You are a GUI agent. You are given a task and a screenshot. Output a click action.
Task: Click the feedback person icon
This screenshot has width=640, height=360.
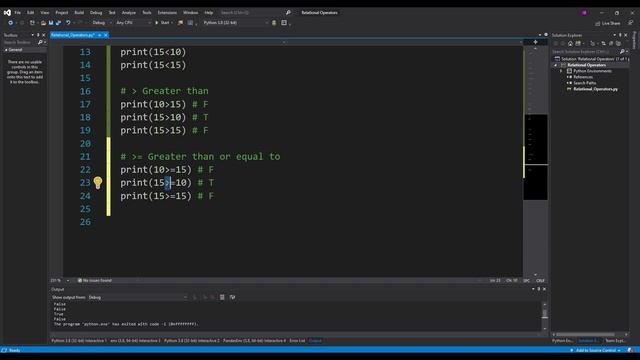tap(631, 23)
